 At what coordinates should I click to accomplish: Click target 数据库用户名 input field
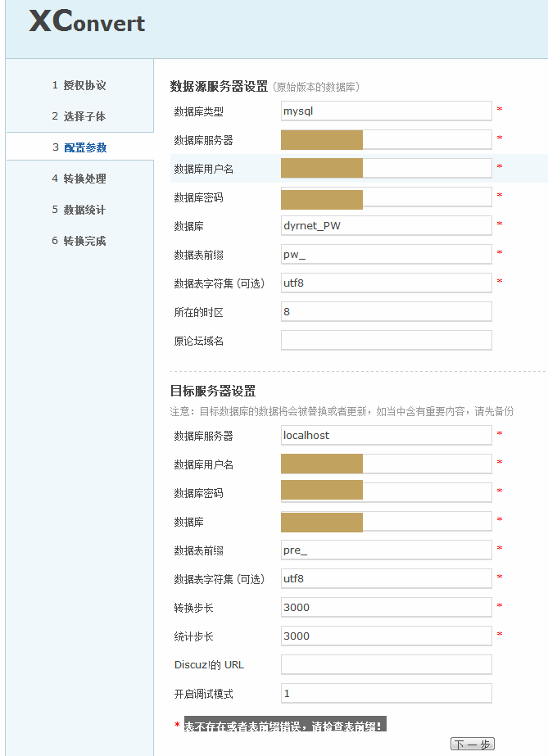[x=386, y=464]
